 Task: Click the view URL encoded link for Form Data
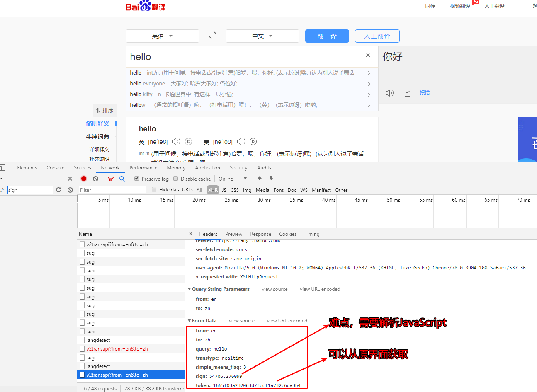pyautogui.click(x=287, y=320)
